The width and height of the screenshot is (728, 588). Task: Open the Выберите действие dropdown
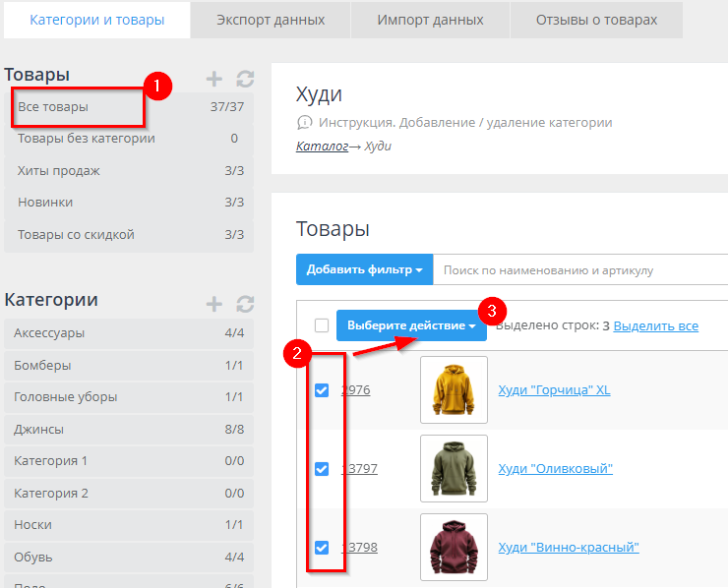pyautogui.click(x=411, y=325)
